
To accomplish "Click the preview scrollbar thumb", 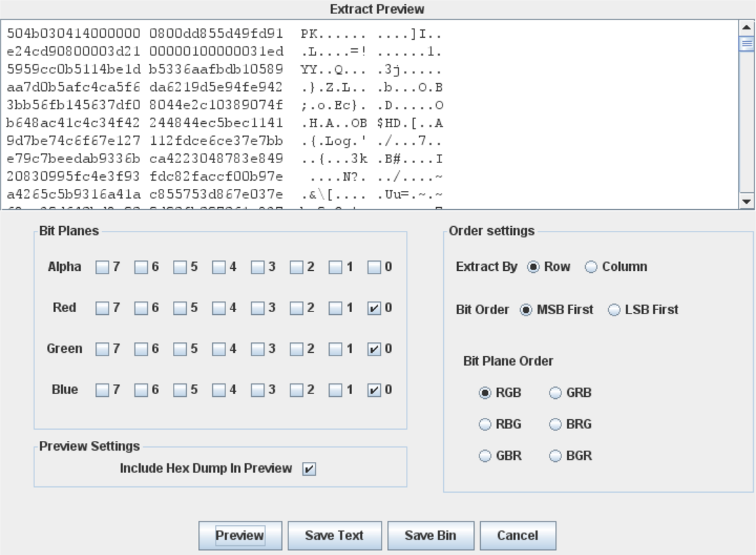I will point(746,43).
